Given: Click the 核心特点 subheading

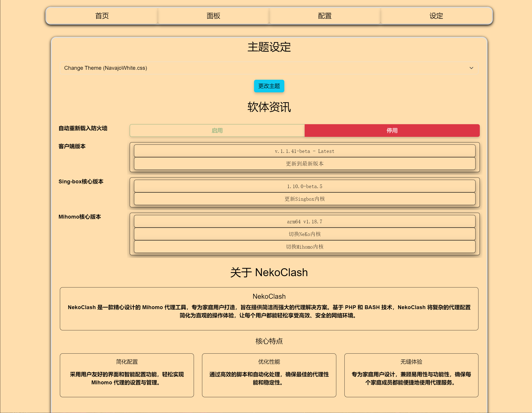Looking at the screenshot, I should [269, 341].
